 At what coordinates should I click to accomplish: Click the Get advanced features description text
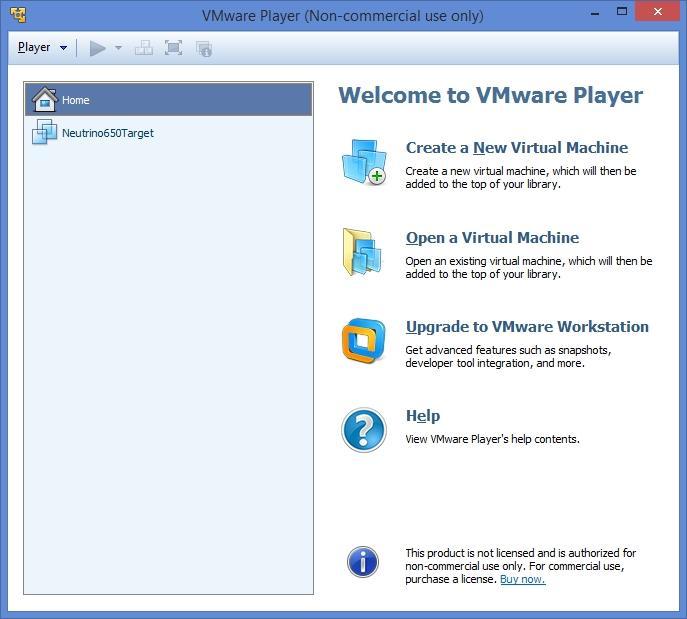pyautogui.click(x=508, y=357)
